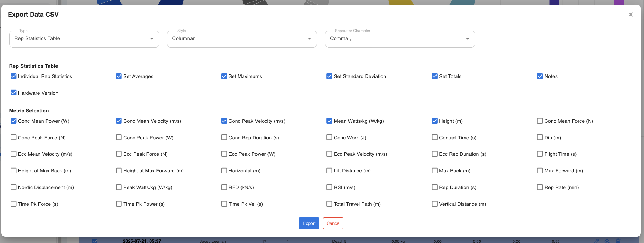Open the Separator Character dropdown
The height and width of the screenshot is (243, 644).
tap(400, 39)
